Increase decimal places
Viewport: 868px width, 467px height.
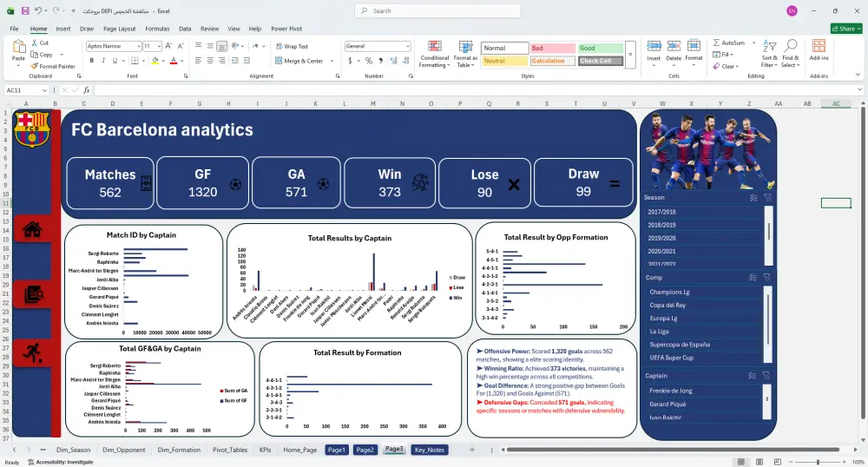[x=394, y=61]
